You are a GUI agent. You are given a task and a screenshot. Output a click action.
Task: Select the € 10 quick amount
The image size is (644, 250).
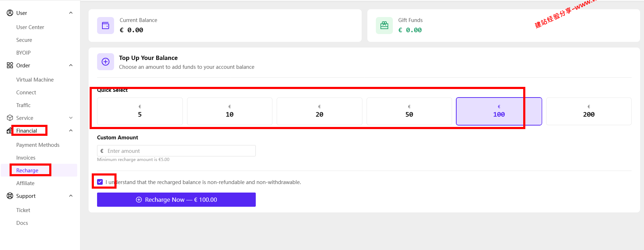230,111
